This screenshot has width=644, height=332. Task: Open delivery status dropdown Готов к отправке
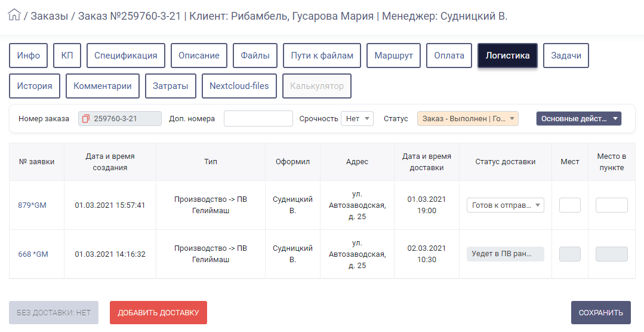pyautogui.click(x=505, y=205)
